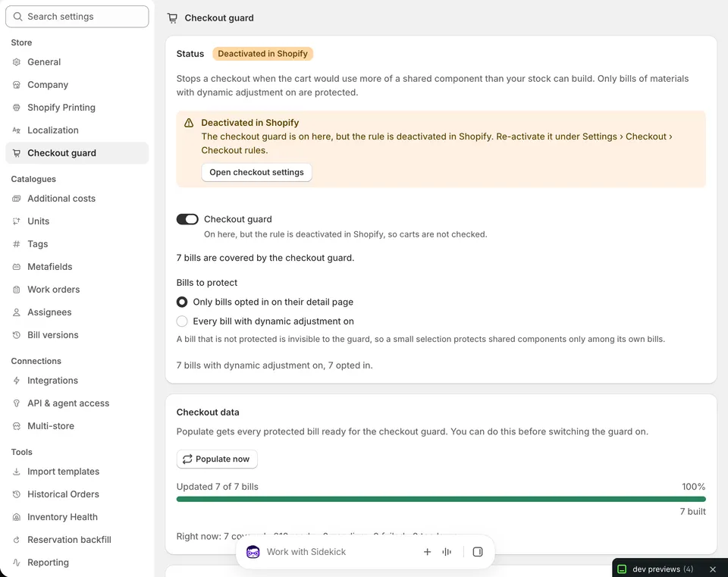Click the Inventory Health icon

(17, 516)
